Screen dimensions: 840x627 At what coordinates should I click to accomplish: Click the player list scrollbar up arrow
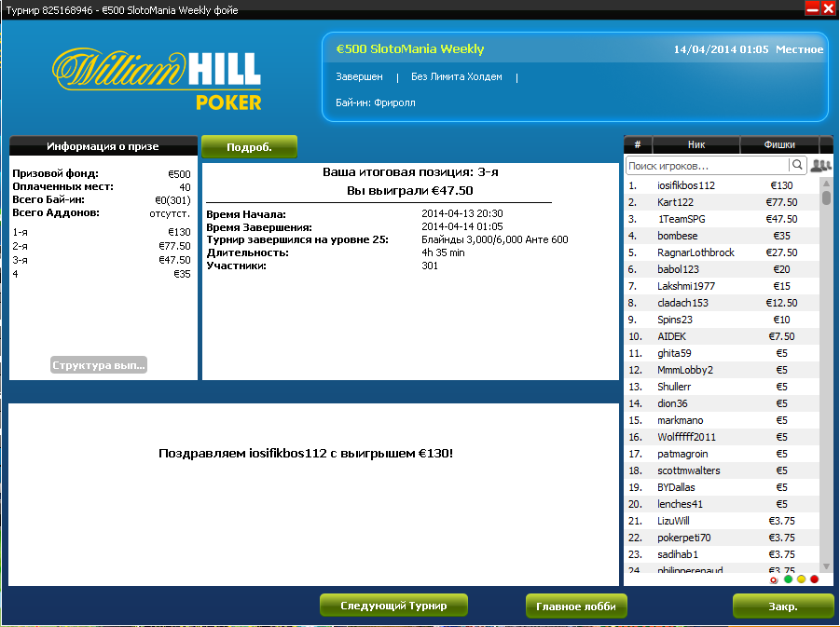click(x=826, y=184)
